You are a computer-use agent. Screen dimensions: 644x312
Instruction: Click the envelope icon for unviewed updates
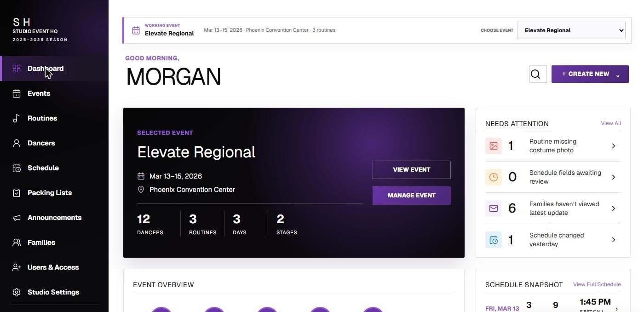(x=494, y=208)
